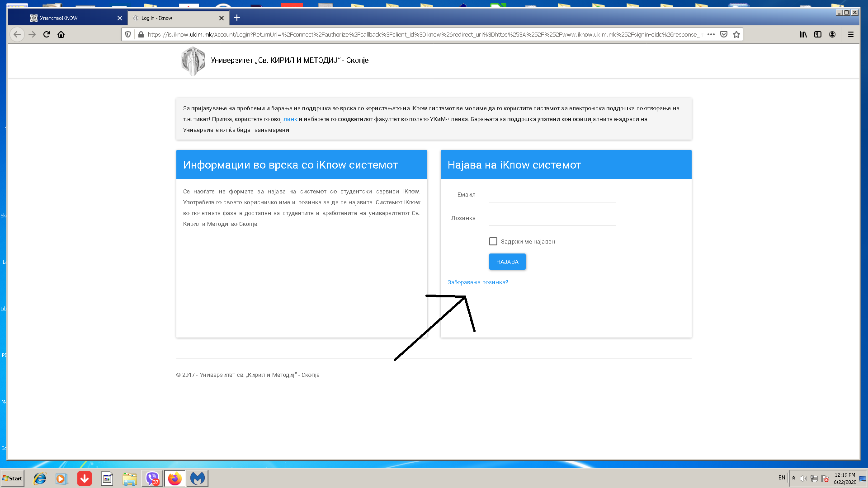Screen dimensions: 868x488
Task: Switch to Firefox taskbar button
Action: (175, 479)
